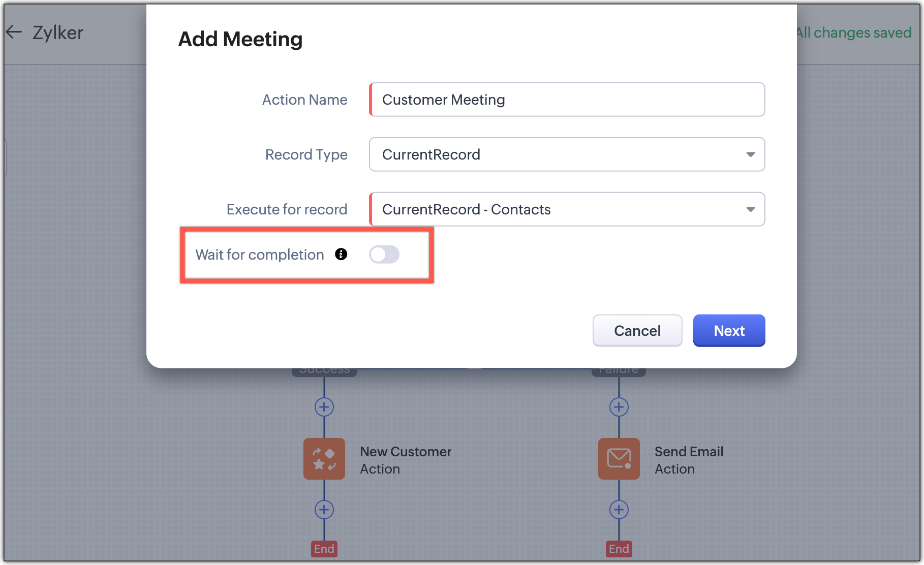This screenshot has height=565, width=924.
Task: Click the Zylker title text
Action: pos(57,33)
